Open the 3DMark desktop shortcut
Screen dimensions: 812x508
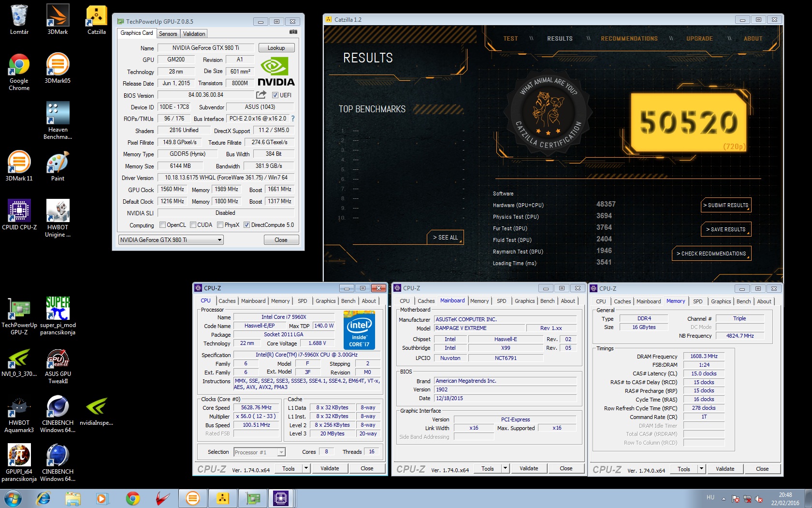click(58, 19)
